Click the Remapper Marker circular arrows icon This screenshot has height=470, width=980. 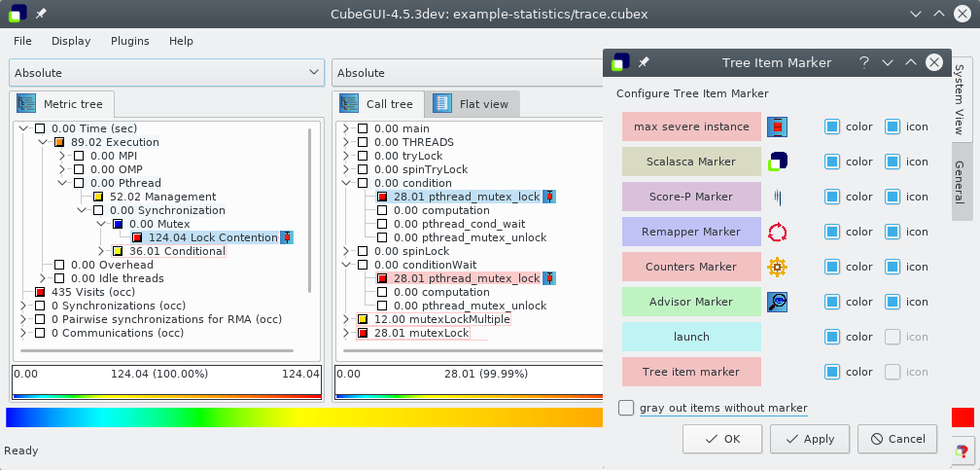[777, 232]
